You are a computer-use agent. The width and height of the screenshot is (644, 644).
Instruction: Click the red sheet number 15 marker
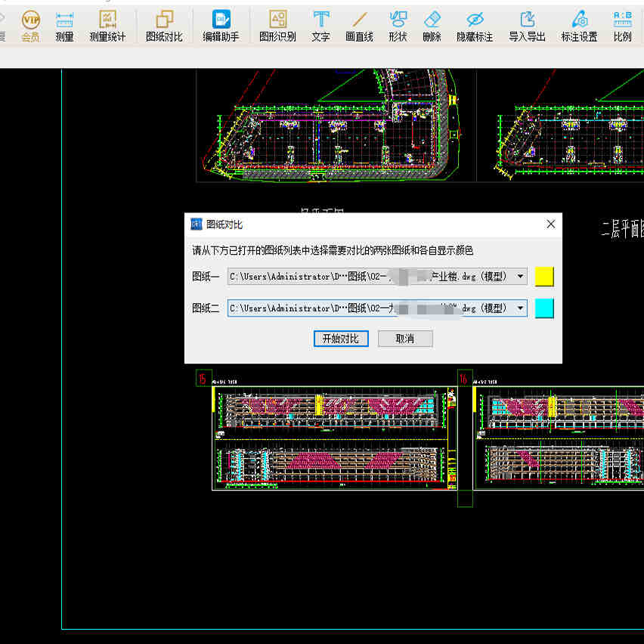pos(204,378)
